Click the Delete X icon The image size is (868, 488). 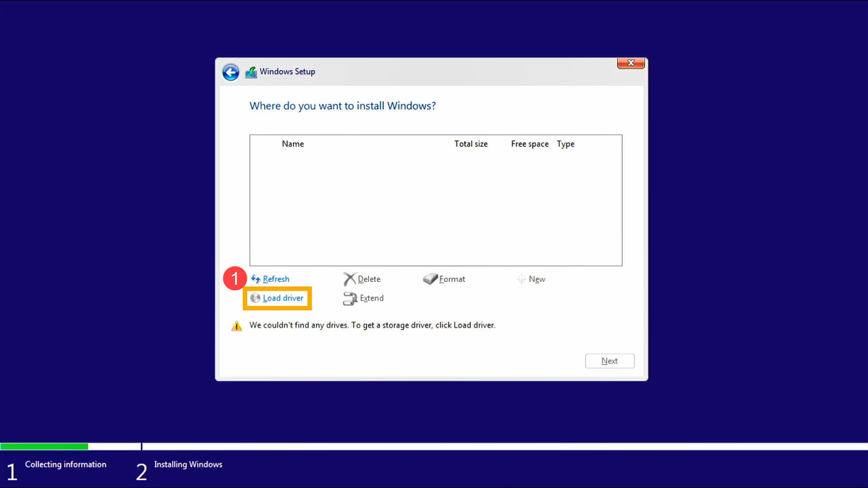tap(350, 279)
